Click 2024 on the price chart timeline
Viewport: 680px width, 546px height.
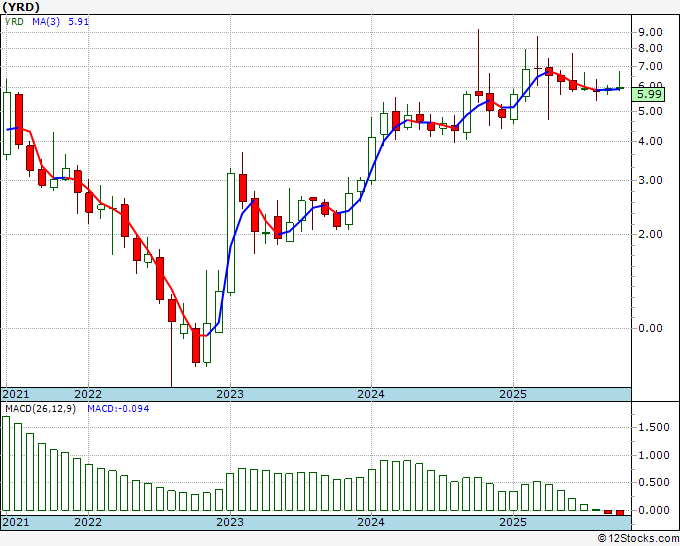[371, 394]
